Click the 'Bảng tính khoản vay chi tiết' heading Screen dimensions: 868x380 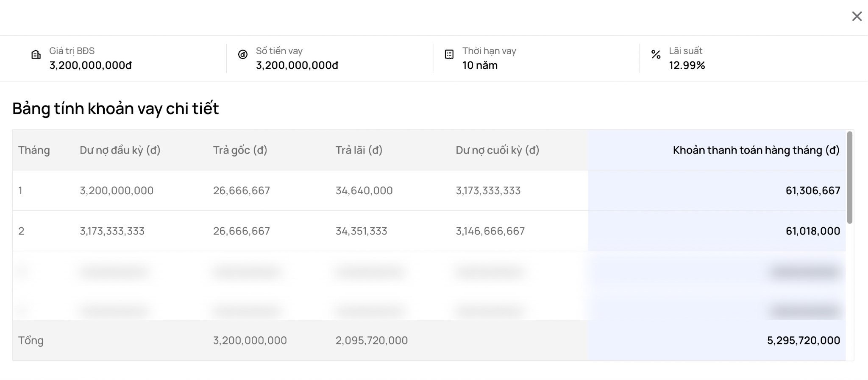116,109
